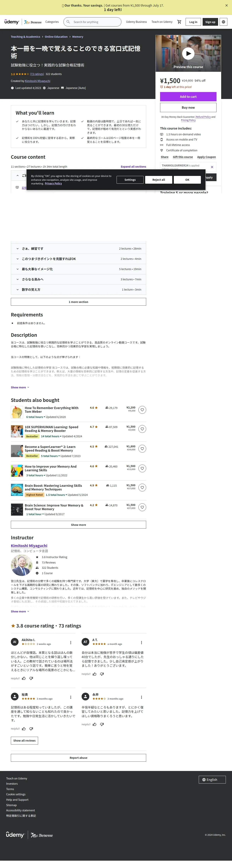Expand the 数字の覚え方 section
This screenshot has width=232, height=868.
78,289
